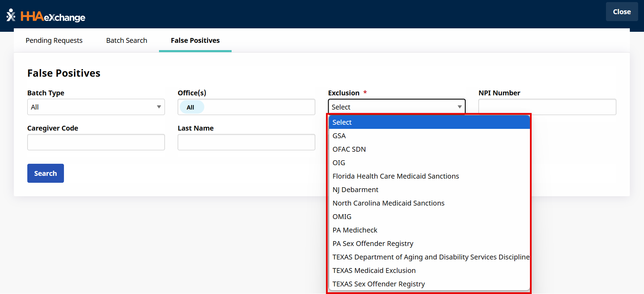Choose GSA from the Exclusion list
Screen dimensions: 644x294
click(339, 136)
